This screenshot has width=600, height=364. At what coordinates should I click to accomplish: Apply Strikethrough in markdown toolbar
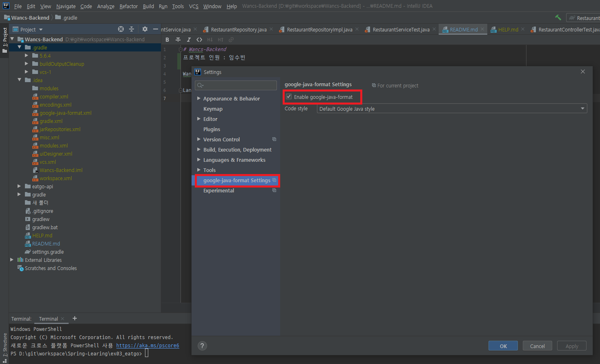tap(178, 40)
